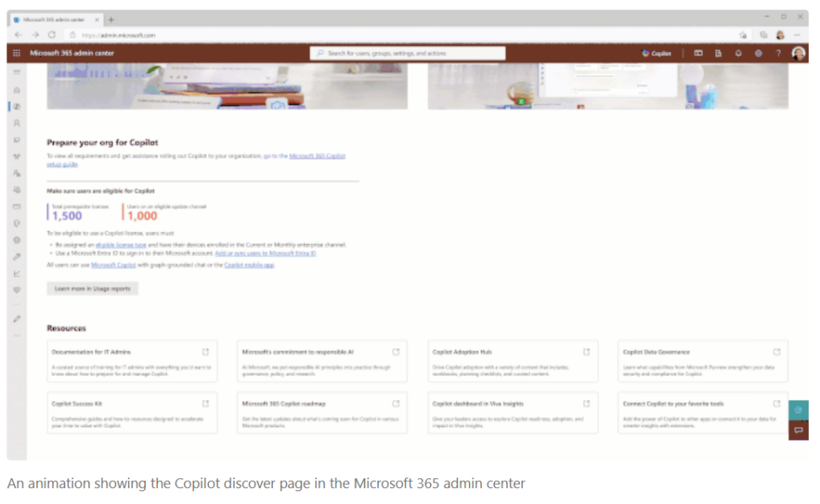Open browser Settings and more ellipsis
Viewport: 820px width, 504px height.
pyautogui.click(x=797, y=35)
